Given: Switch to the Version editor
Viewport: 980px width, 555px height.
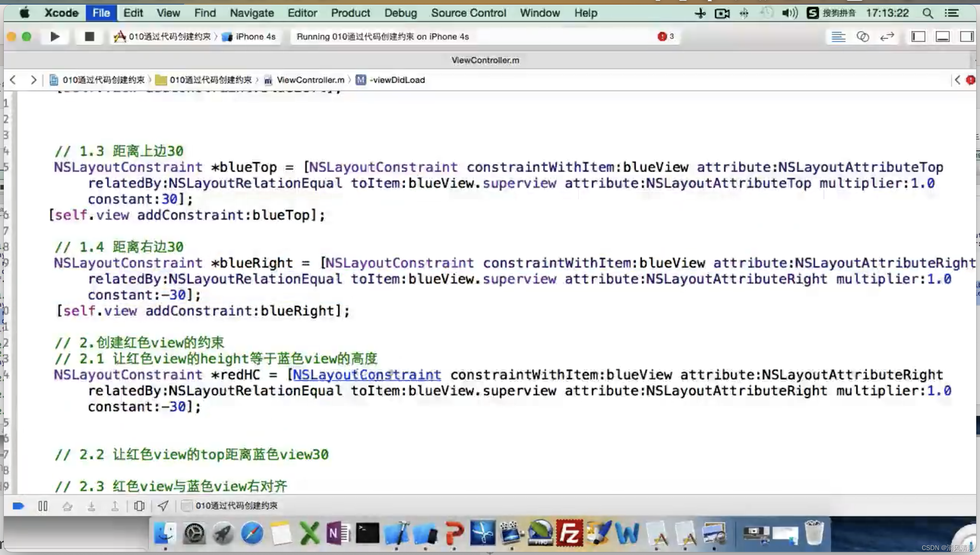Looking at the screenshot, I should [887, 36].
